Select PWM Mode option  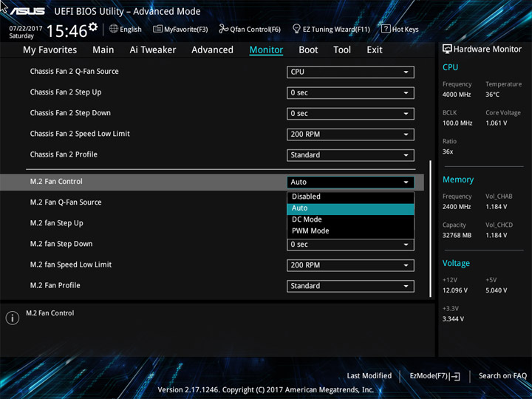point(350,231)
